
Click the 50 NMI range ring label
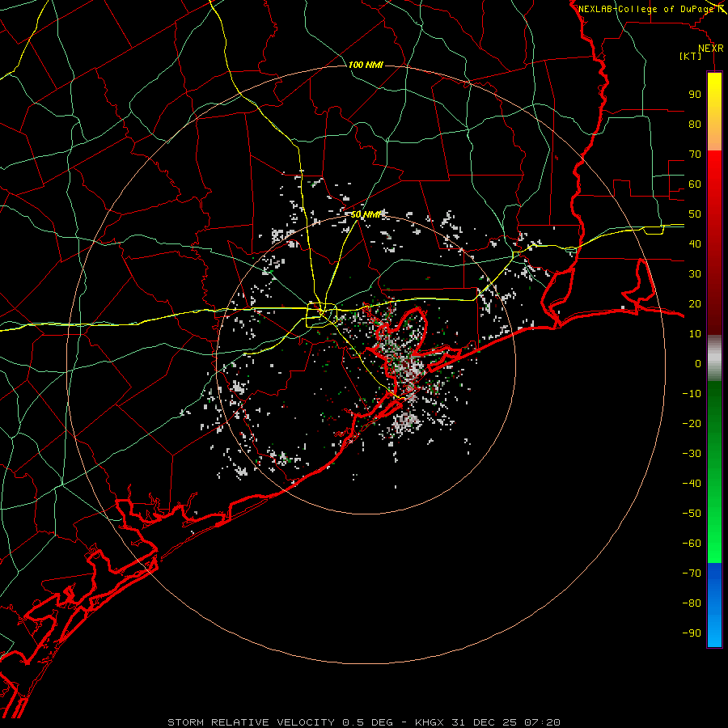pyautogui.click(x=366, y=214)
